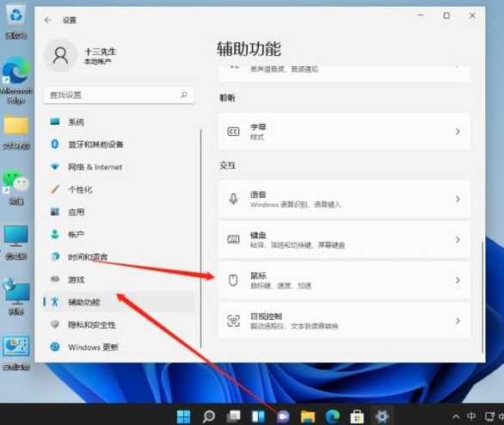Open Microsoft Store from the taskbar
Image resolution: width=504 pixels, height=425 pixels.
tap(357, 416)
